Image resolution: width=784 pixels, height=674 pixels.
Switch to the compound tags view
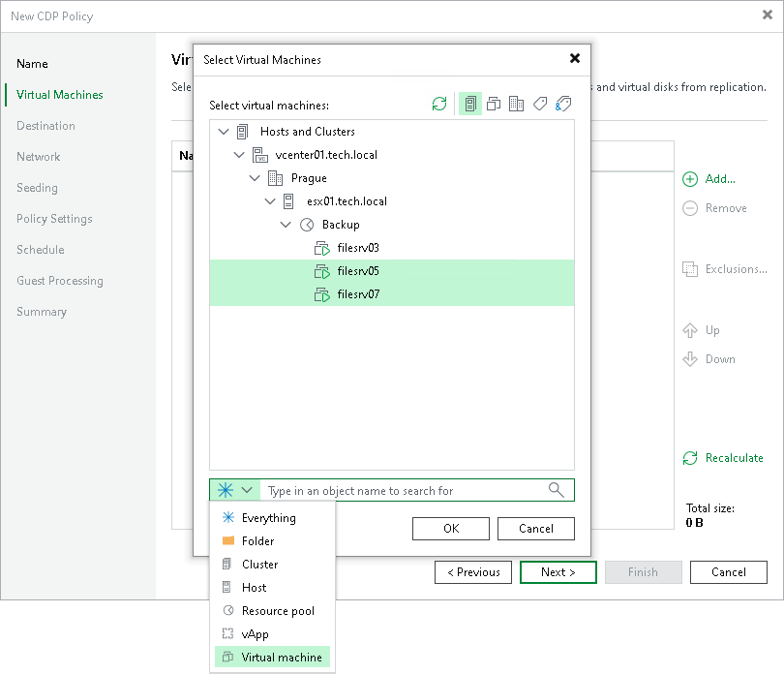coord(562,104)
